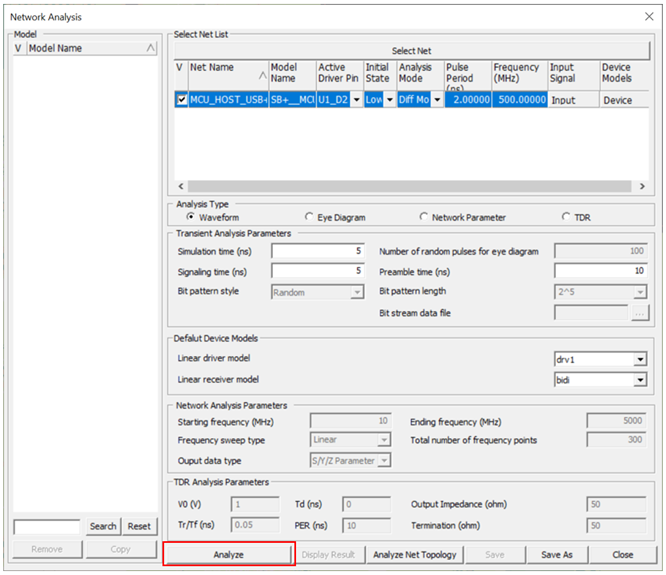The height and width of the screenshot is (575, 666).
Task: Focus the Preamble time field
Action: point(599,271)
